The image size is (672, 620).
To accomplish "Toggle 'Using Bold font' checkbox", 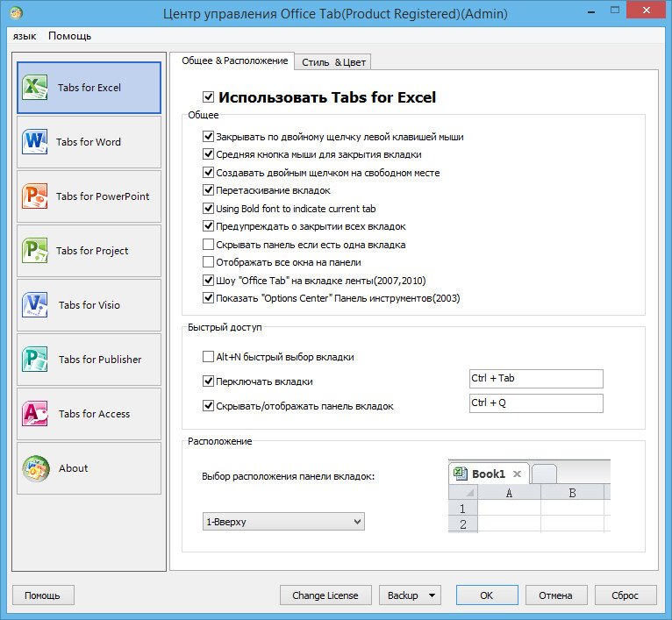I will click(208, 209).
